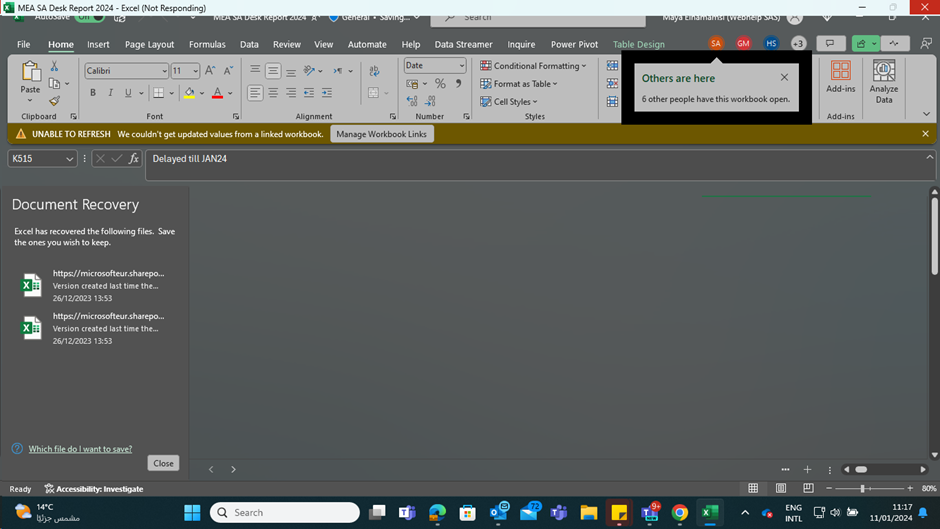Apply the red font color
The height and width of the screenshot is (529, 940).
click(x=218, y=93)
